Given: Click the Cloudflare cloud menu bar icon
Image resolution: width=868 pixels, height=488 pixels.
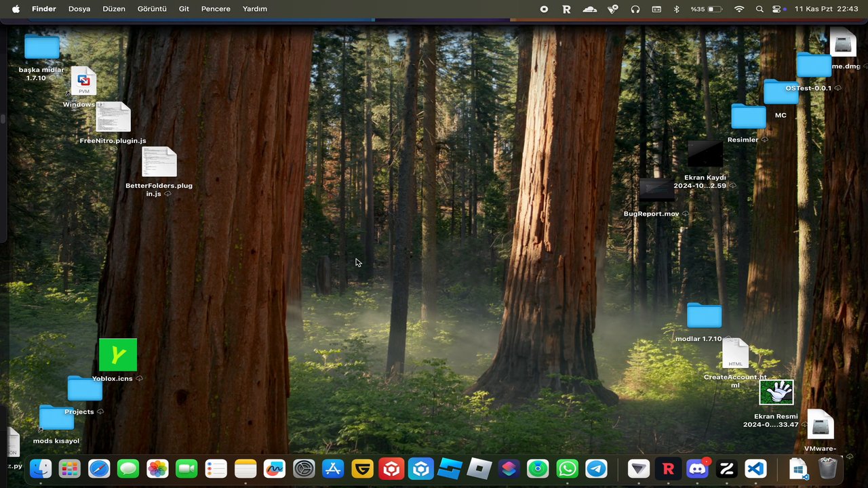Looking at the screenshot, I should 589,9.
